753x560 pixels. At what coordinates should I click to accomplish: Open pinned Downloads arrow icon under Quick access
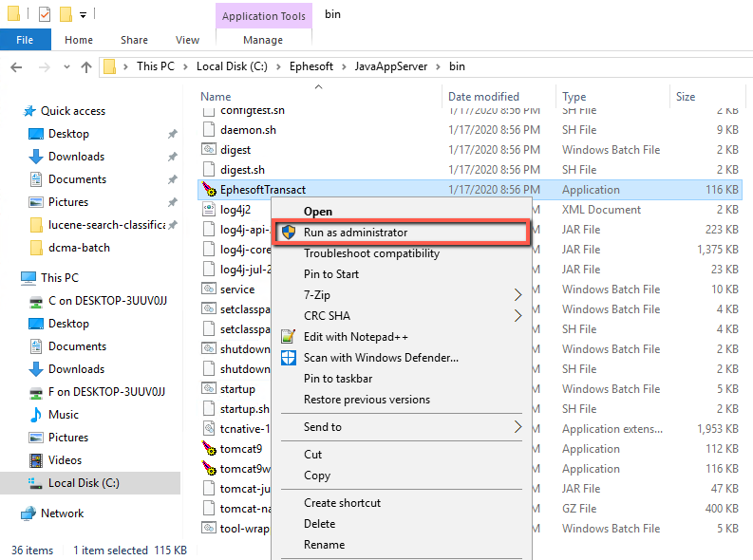(36, 157)
